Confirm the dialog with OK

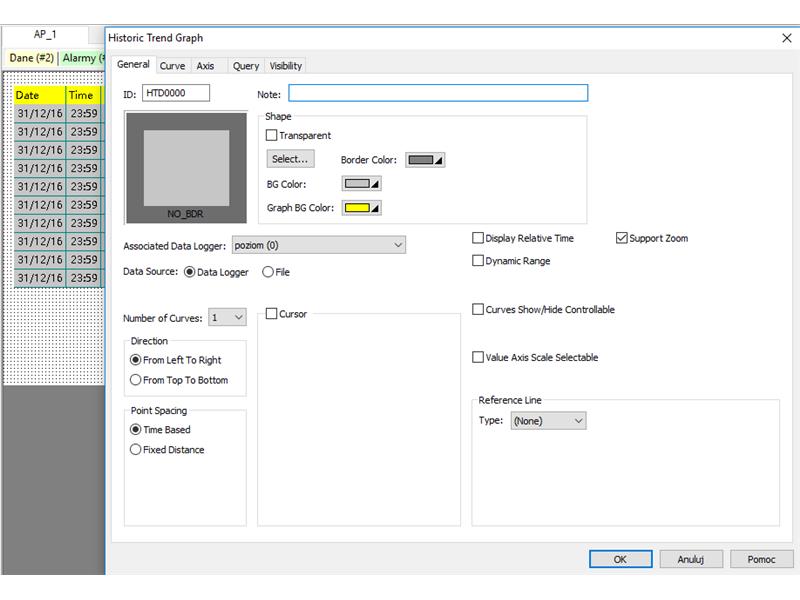tap(620, 559)
